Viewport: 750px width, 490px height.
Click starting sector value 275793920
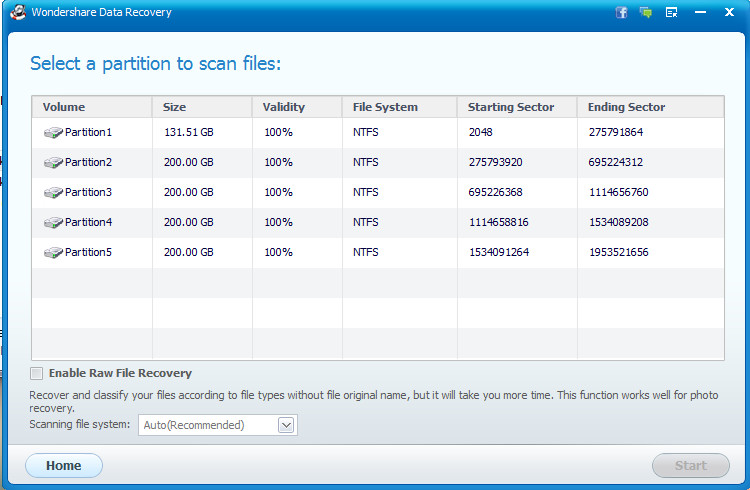pos(496,162)
